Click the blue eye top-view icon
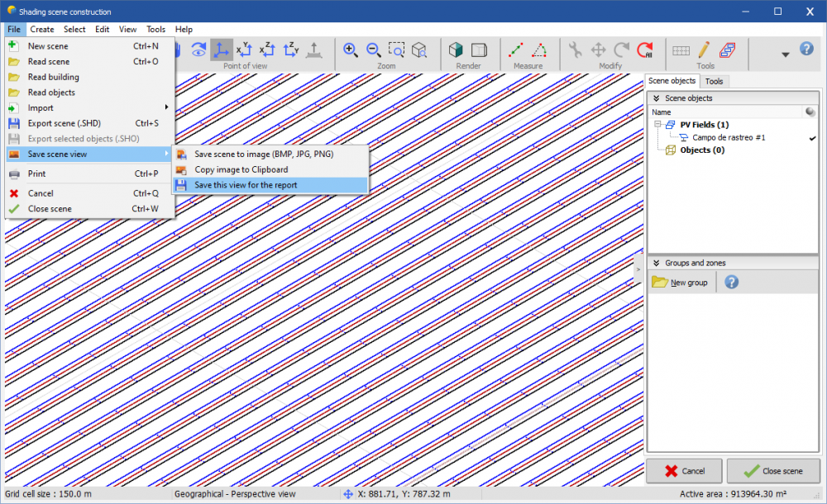The height and width of the screenshot is (504, 827). coord(198,50)
